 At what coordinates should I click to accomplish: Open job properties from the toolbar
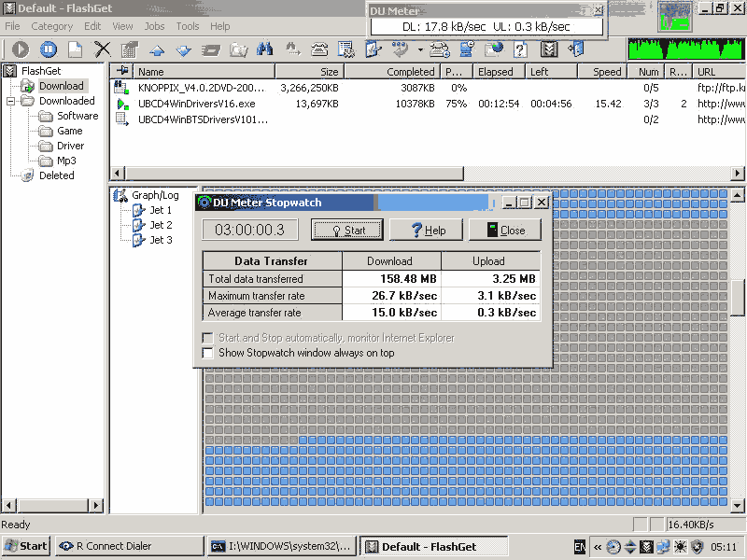(129, 49)
